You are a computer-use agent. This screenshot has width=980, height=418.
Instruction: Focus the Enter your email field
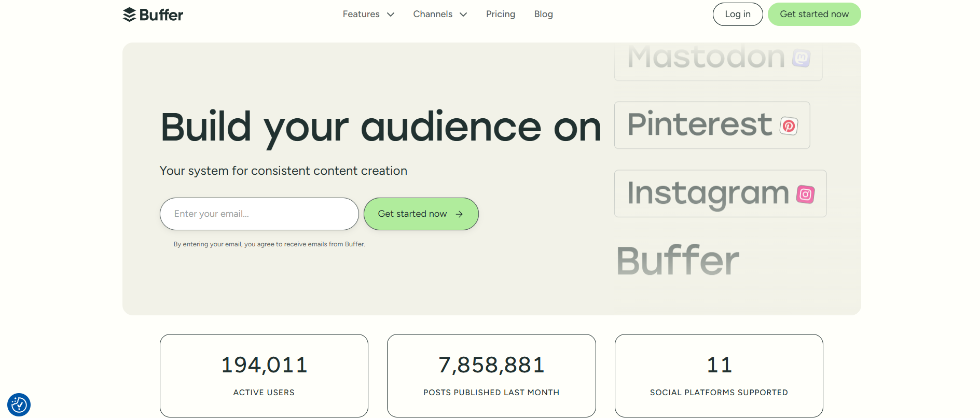coord(259,214)
